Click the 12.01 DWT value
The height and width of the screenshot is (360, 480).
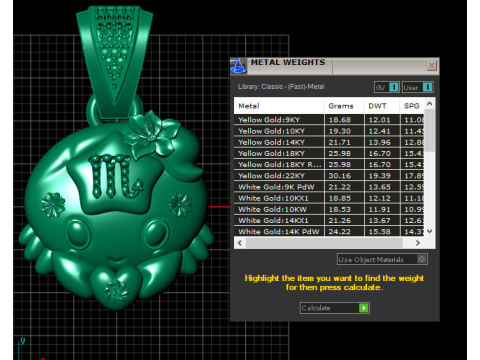[x=379, y=120]
